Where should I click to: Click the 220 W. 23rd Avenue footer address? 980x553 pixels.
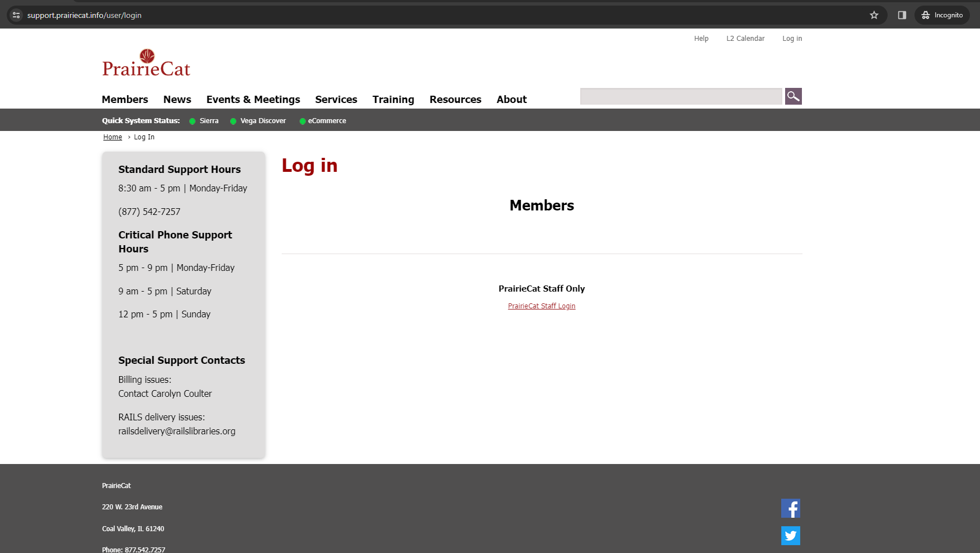pos(132,507)
